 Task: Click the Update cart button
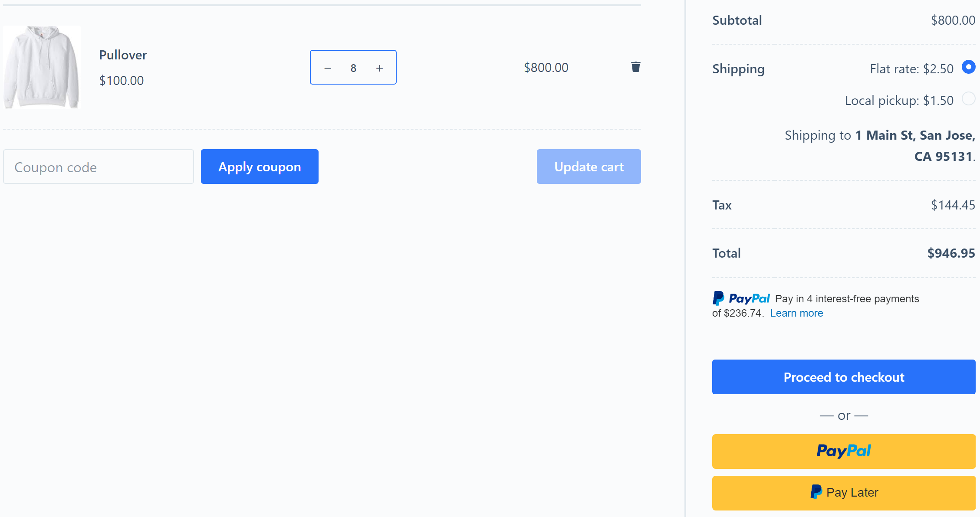589,167
